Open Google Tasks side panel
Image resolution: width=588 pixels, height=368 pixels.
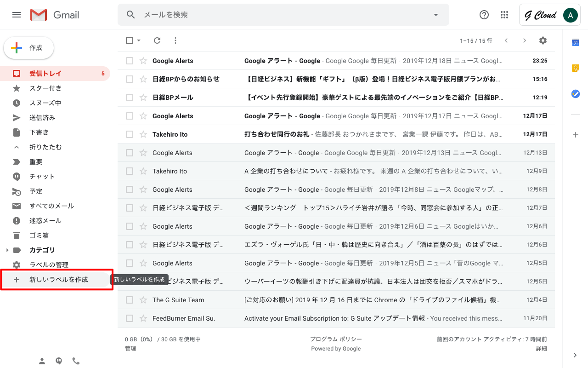[x=575, y=94]
